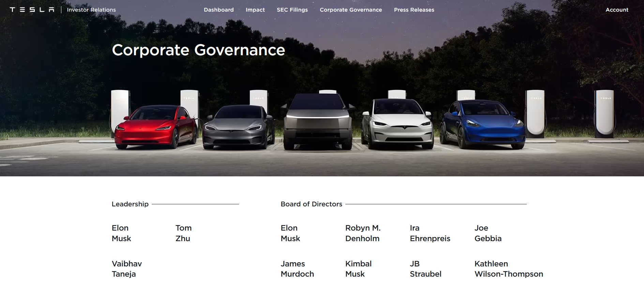Image resolution: width=644 pixels, height=308 pixels.
Task: Open Robyn M. Denholm's profile
Action: tap(363, 233)
